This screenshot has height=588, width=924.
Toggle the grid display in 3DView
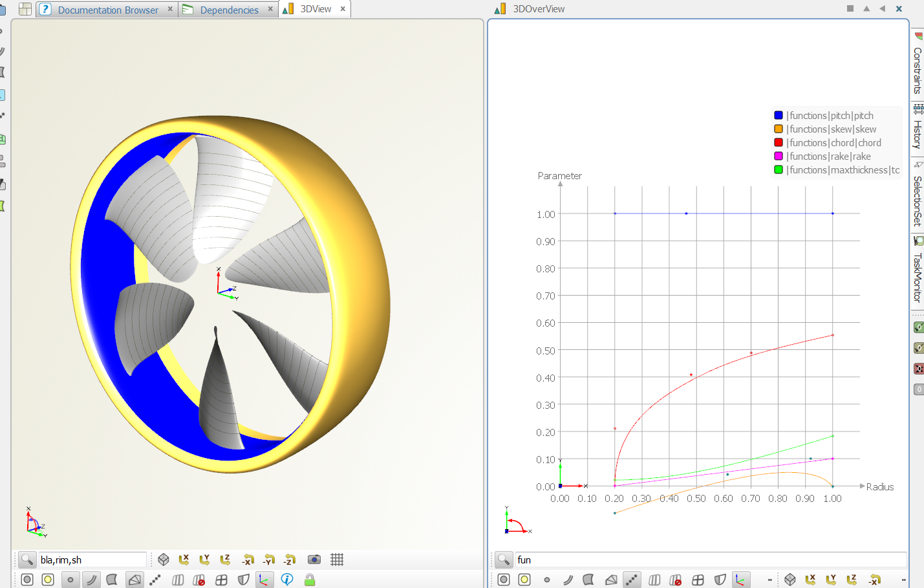pos(337,560)
